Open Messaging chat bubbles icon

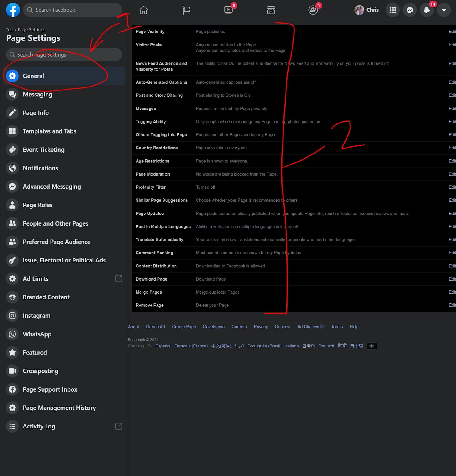[12, 94]
